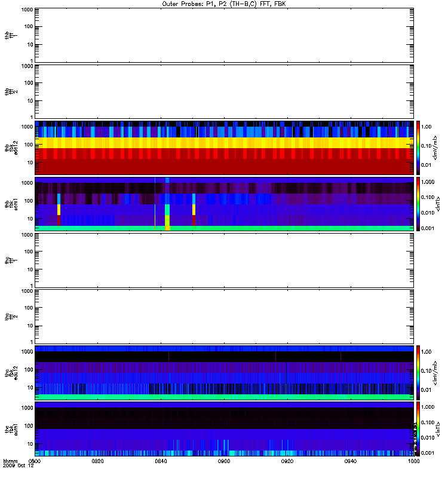Click the 0900 time axis label
Image resolution: width=448 pixels, height=478 pixels.
[224, 461]
